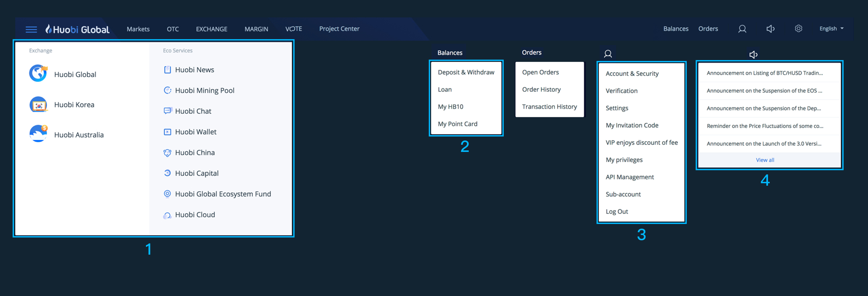Open Transaction History
This screenshot has height=296, width=868.
(549, 106)
